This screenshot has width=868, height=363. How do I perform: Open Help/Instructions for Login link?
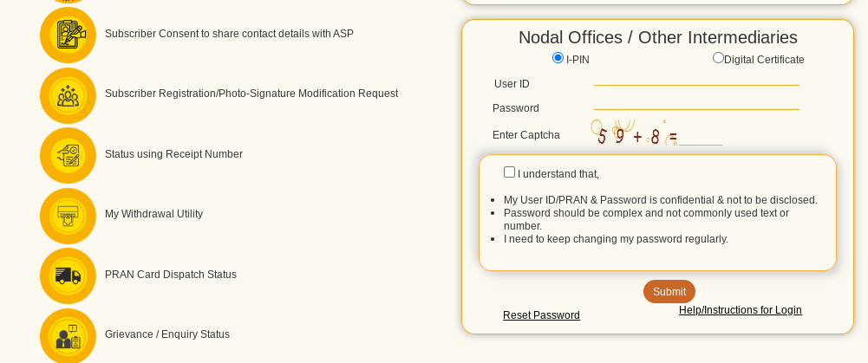[x=740, y=310]
